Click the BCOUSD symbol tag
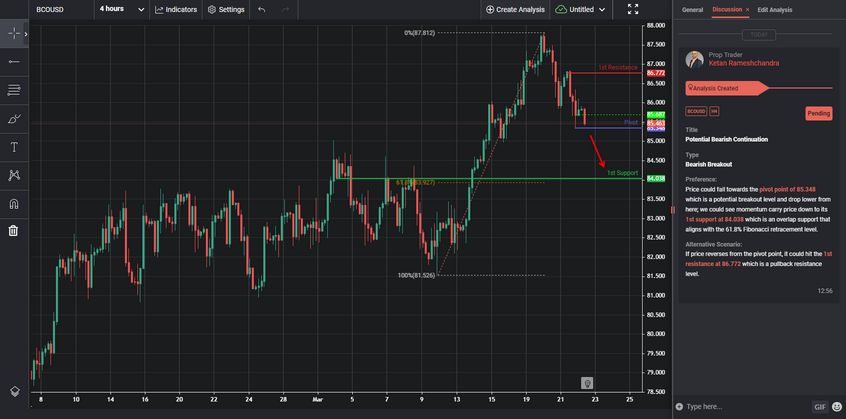 (696, 111)
